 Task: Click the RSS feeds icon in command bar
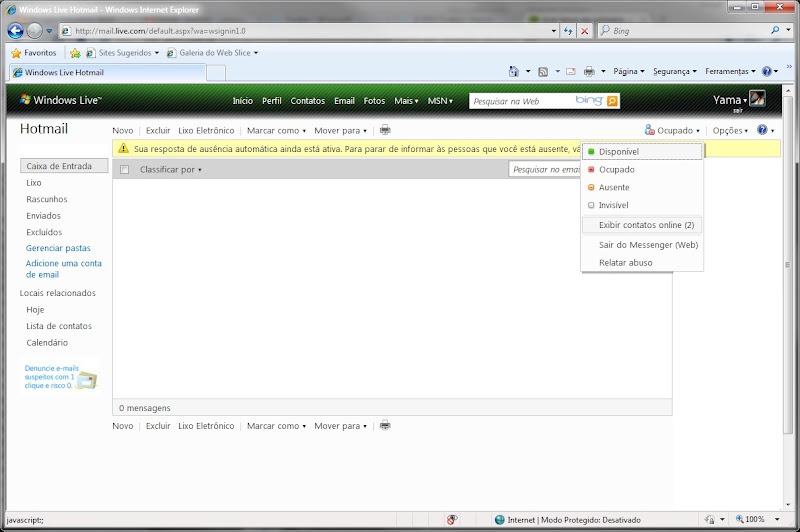(543, 72)
